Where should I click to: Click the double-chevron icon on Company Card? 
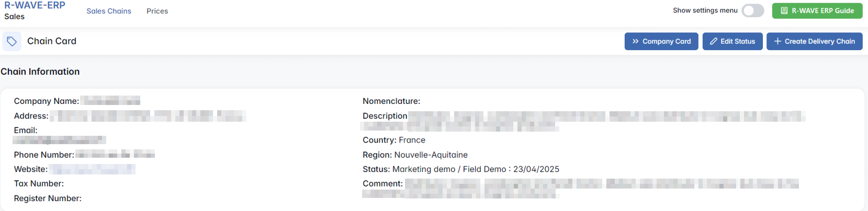(x=635, y=41)
